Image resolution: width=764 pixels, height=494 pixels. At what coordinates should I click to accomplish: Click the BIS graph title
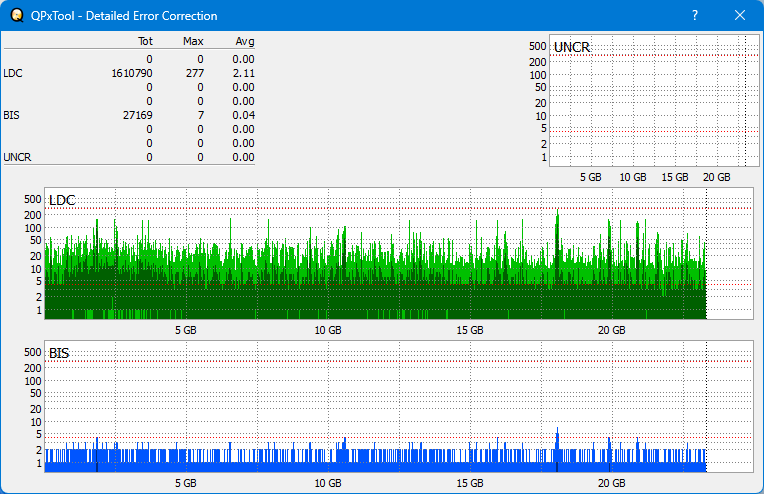pyautogui.click(x=59, y=353)
